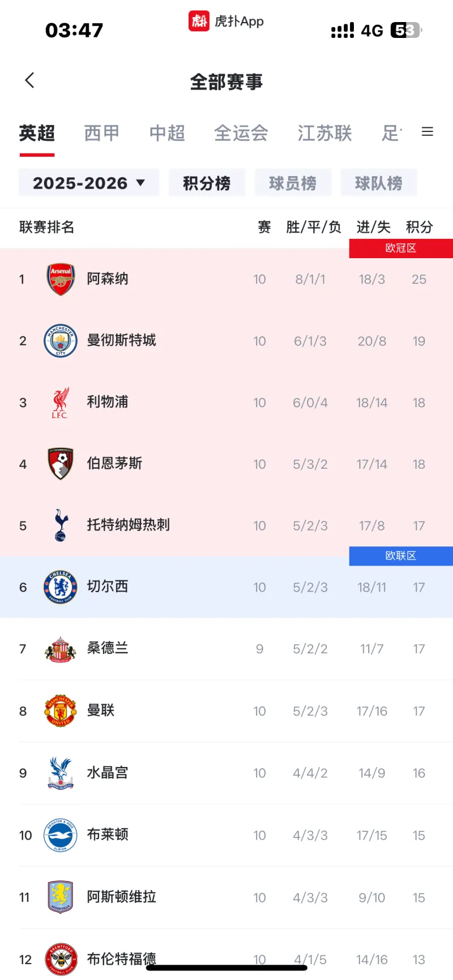Tap the Chelsea club crest

pyautogui.click(x=61, y=587)
